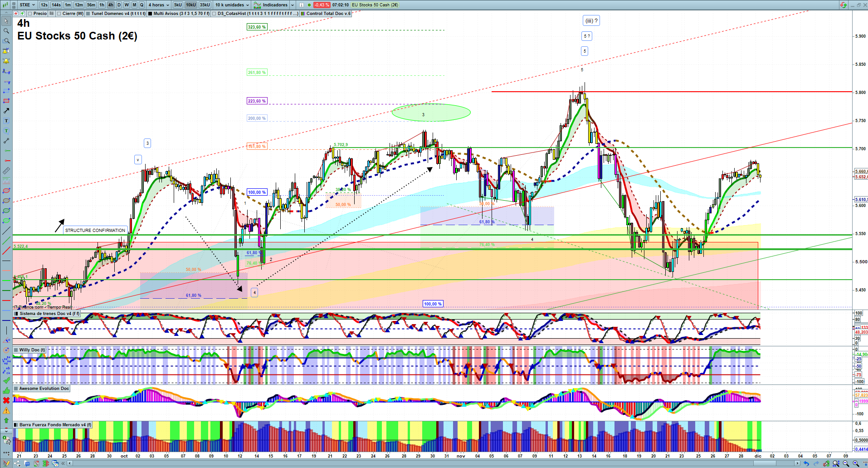This screenshot has width=868, height=468.
Task: Click the zoom out magnifier at bottom right
Action: click(846, 463)
